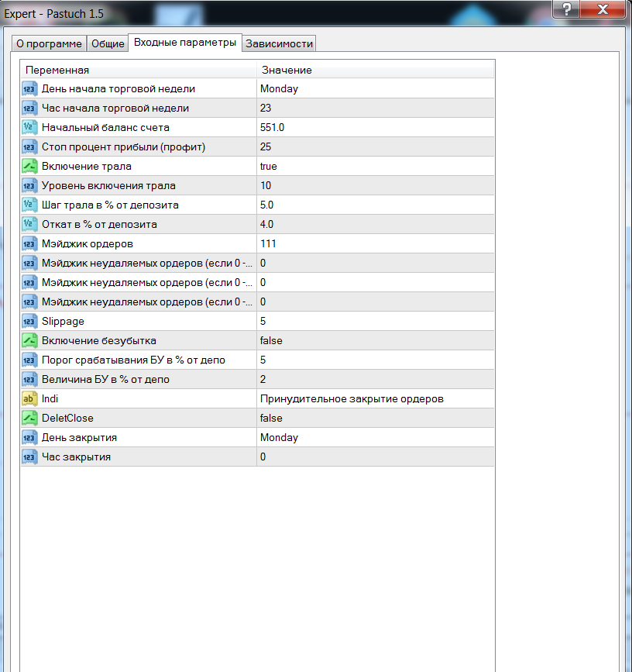Select the row Величина БУ в % от депо
Viewport: 632px width, 672px height.
point(257,379)
